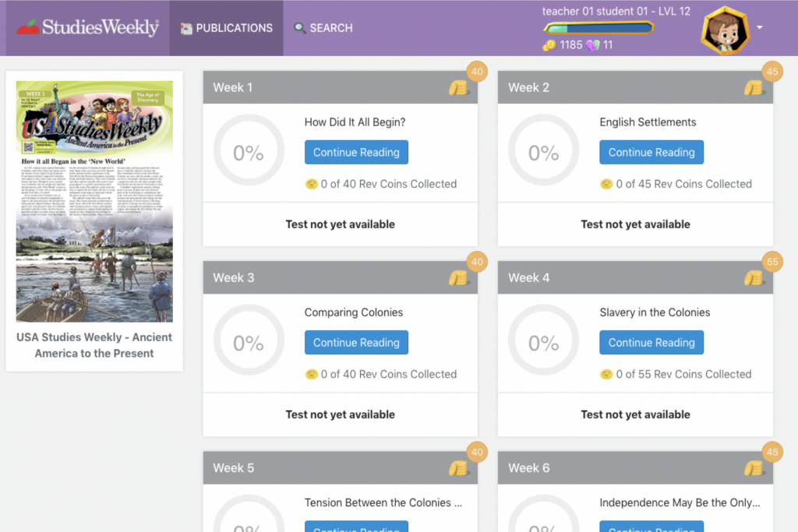
Task: Click the USA Studies Weekly publication title
Action: pos(94,345)
